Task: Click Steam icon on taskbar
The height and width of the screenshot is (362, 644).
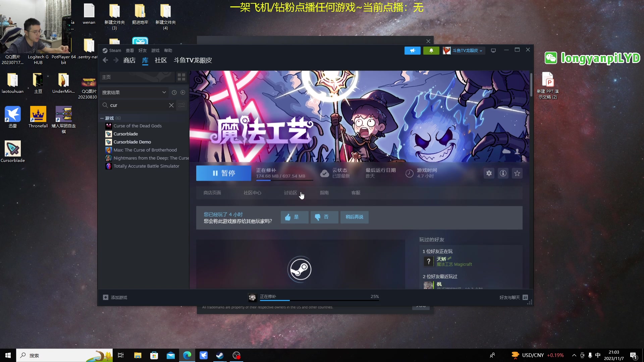Action: click(x=220, y=355)
